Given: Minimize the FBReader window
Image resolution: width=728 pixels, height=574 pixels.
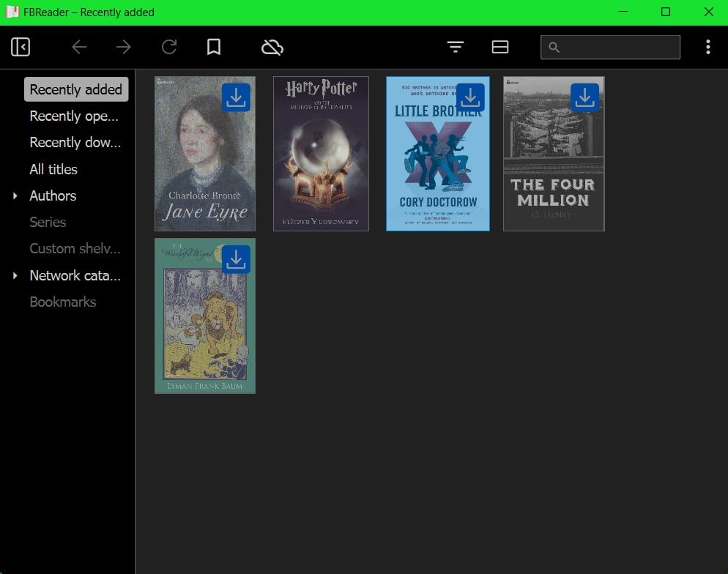Looking at the screenshot, I should tap(623, 12).
